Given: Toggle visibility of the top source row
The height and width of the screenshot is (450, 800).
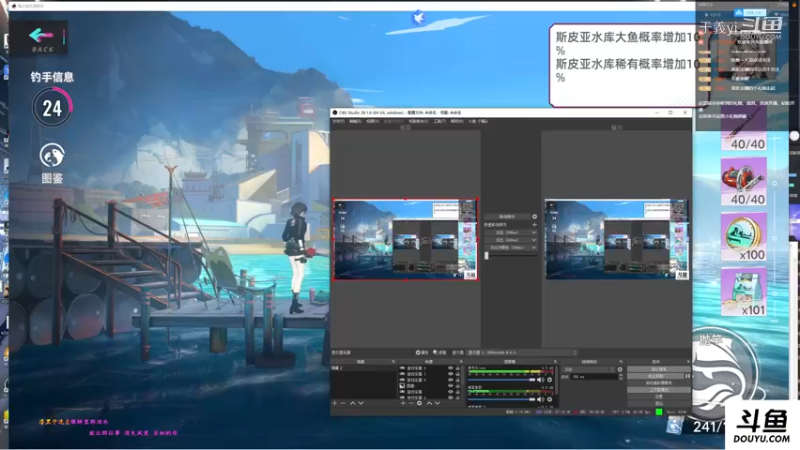Looking at the screenshot, I should 451,368.
